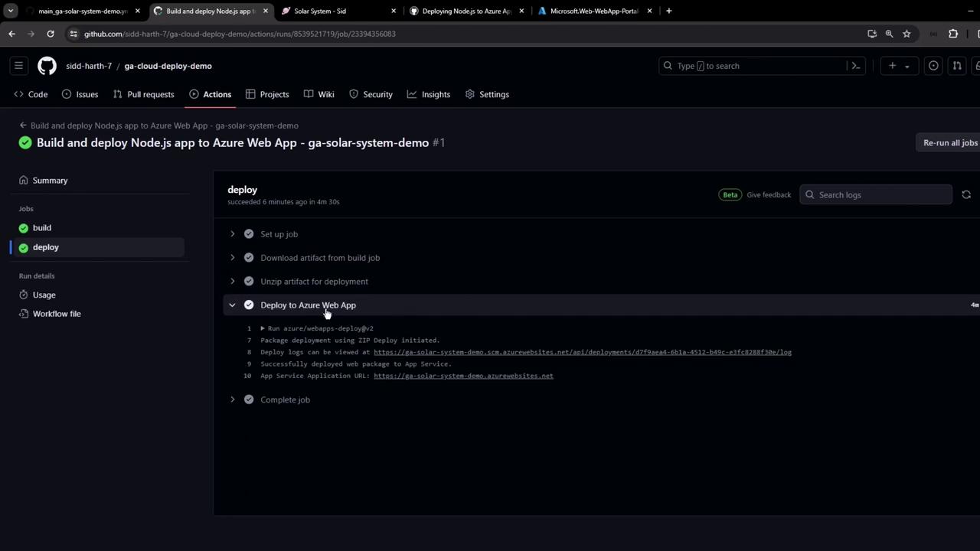The image size is (980, 551).
Task: Select the deploy job in sidebar
Action: [97, 247]
